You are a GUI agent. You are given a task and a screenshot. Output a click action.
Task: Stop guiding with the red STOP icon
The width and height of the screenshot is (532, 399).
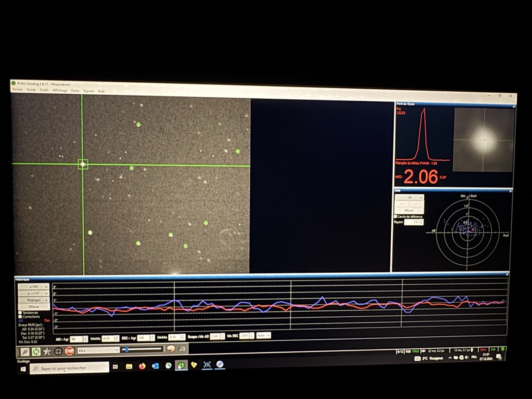click(x=69, y=351)
